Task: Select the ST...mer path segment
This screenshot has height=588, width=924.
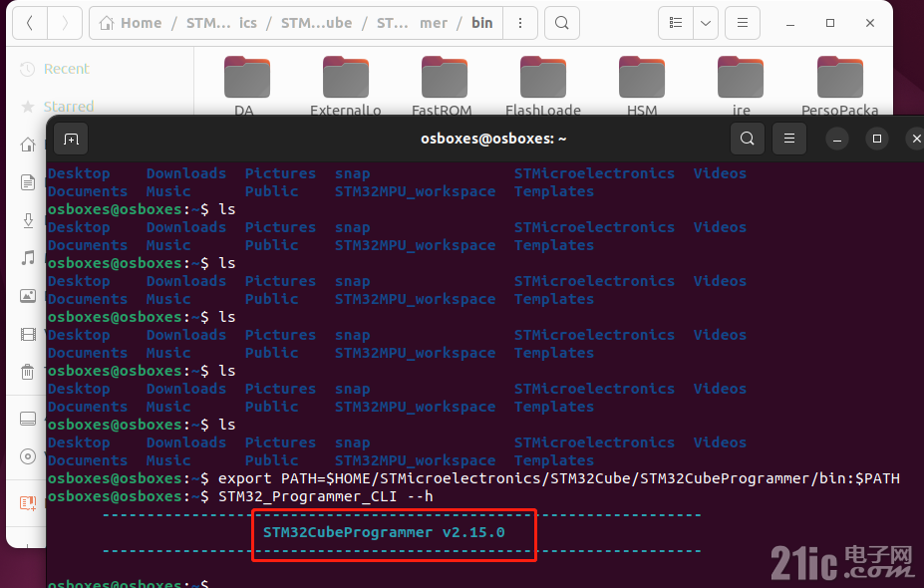Action: coord(412,23)
